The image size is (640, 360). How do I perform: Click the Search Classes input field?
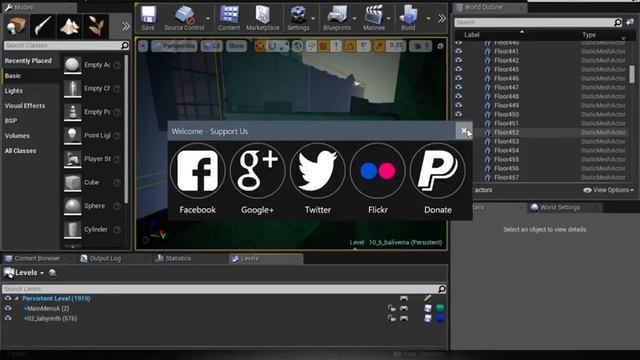[x=66, y=45]
